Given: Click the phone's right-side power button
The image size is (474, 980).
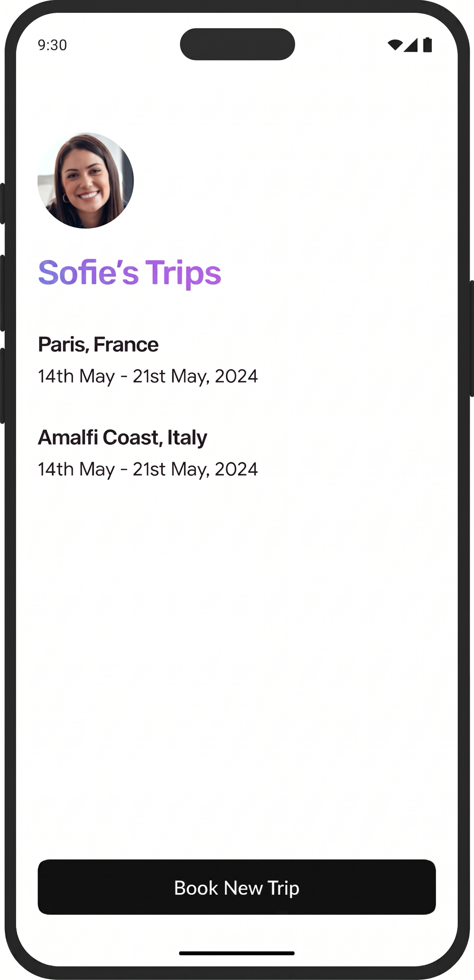Looking at the screenshot, I should click(471, 339).
